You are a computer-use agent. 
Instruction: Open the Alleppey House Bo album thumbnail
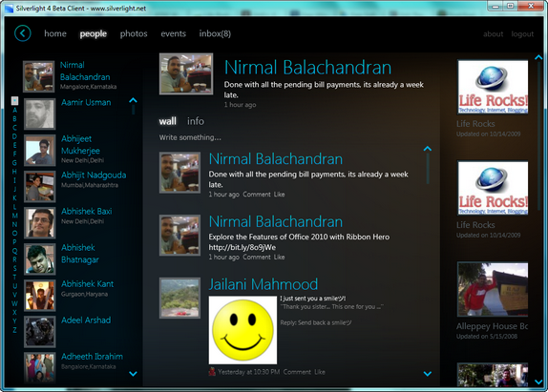[493, 289]
